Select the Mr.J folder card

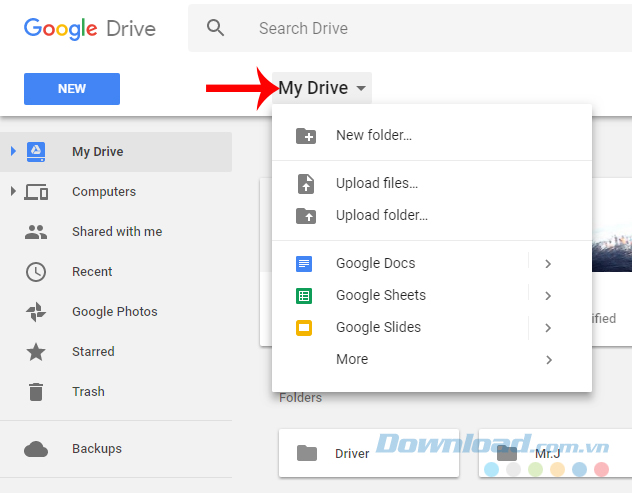(555, 453)
